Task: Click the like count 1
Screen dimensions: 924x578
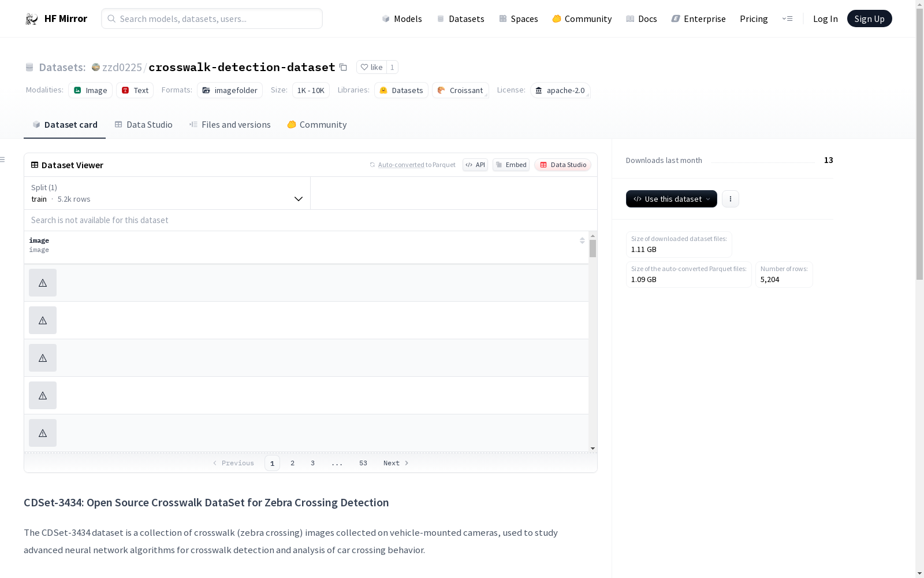Action: click(x=392, y=67)
